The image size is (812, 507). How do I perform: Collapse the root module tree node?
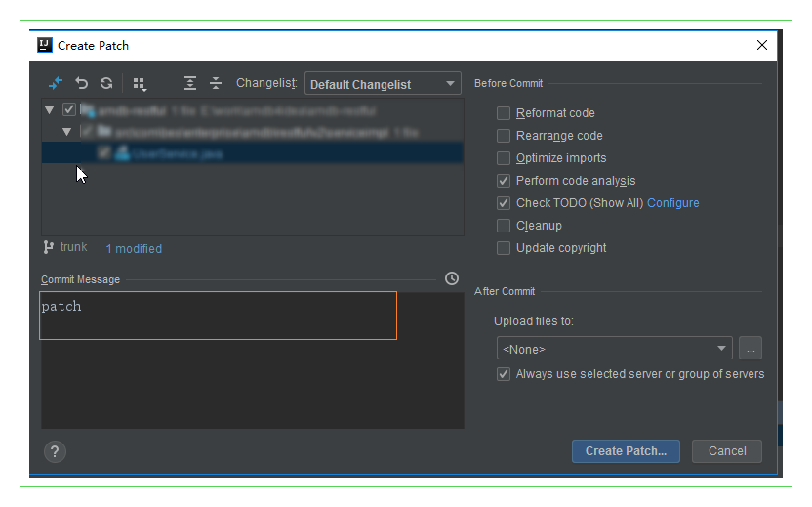coord(49,110)
